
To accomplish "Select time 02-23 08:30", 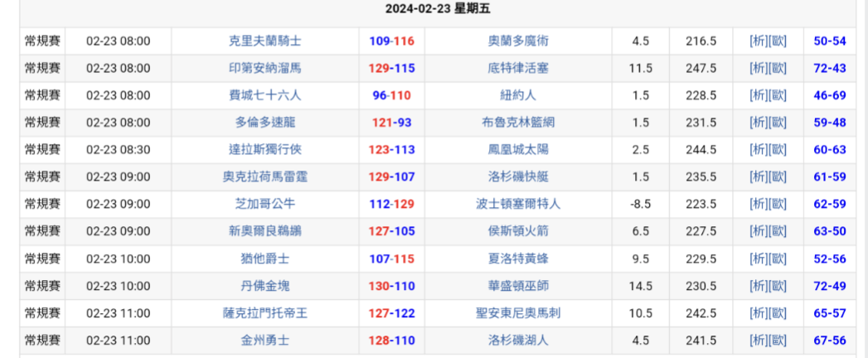I will (x=118, y=149).
